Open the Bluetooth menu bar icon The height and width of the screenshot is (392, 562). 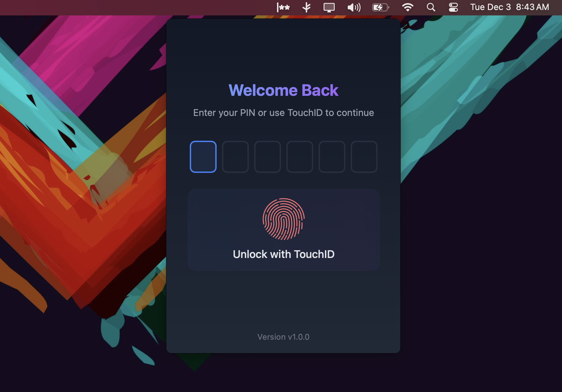306,7
